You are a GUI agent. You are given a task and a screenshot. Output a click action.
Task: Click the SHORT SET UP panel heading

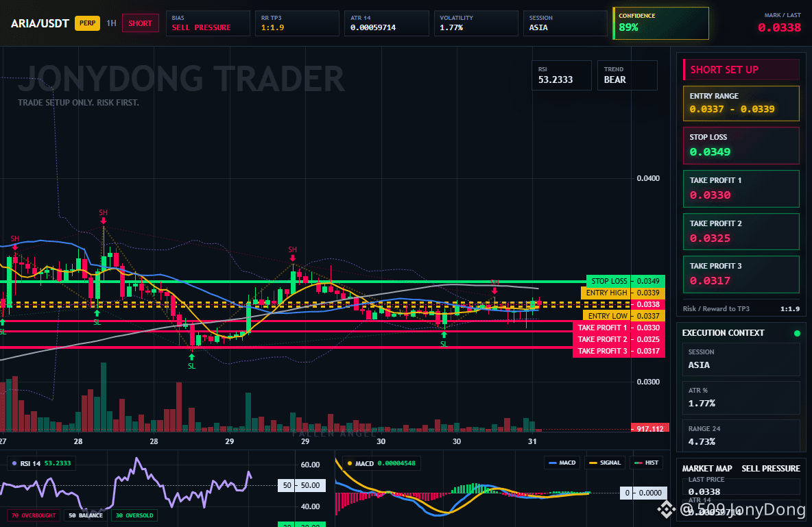click(741, 69)
